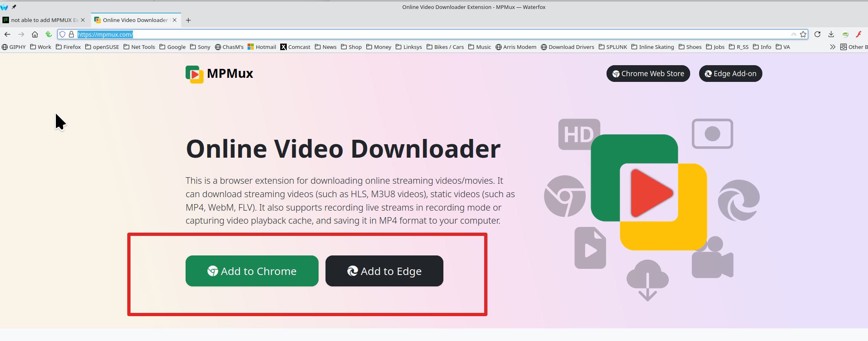Open the ChasM's bookmark

(x=229, y=47)
